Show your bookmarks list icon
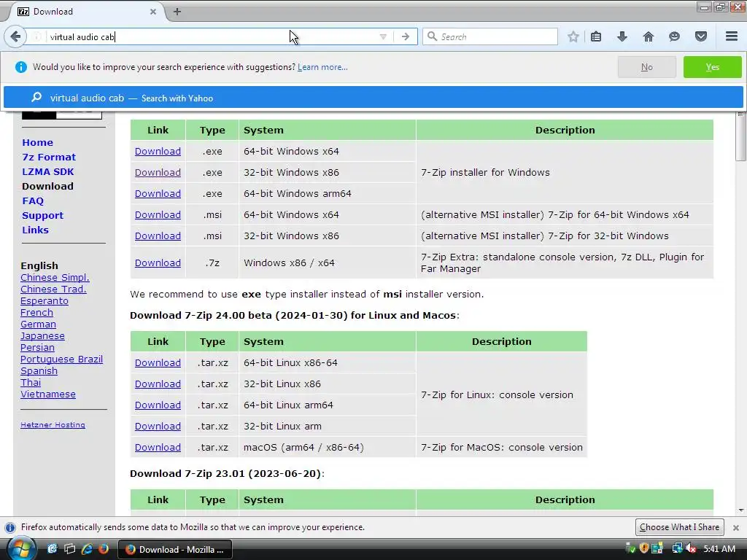The width and height of the screenshot is (747, 560). coord(596,36)
